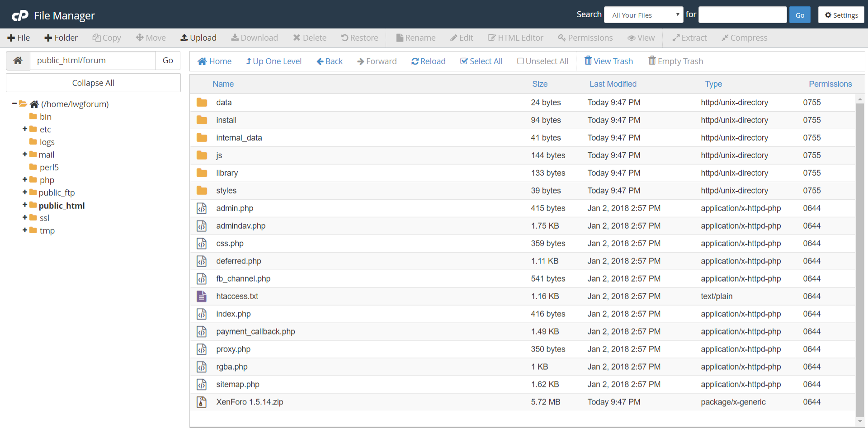Select the logs folder in the tree
Viewport: 868px width, 428px height.
[42, 142]
